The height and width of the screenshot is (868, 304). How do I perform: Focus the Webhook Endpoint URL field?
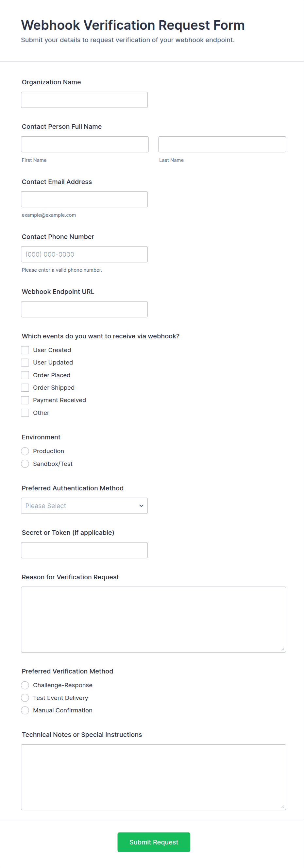tap(84, 309)
